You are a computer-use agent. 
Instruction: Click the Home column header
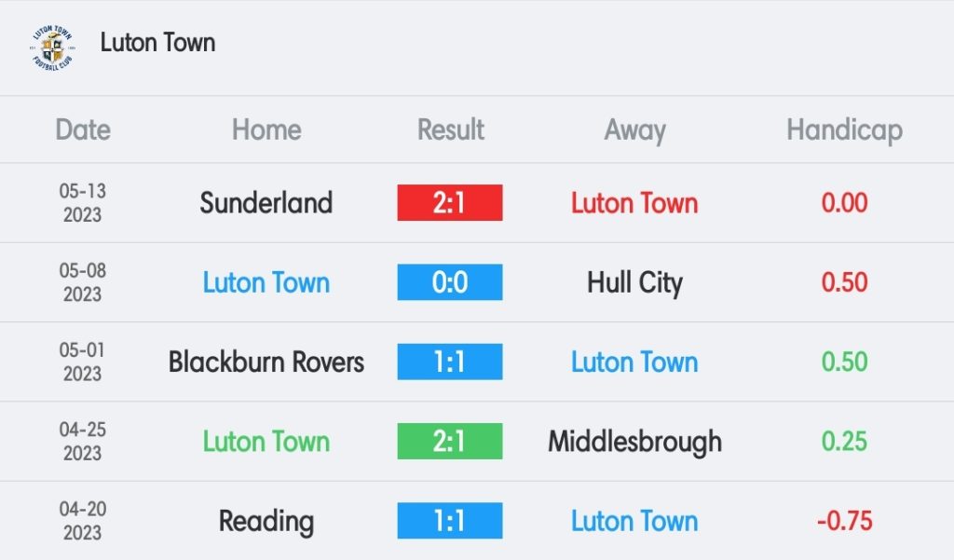tap(266, 130)
